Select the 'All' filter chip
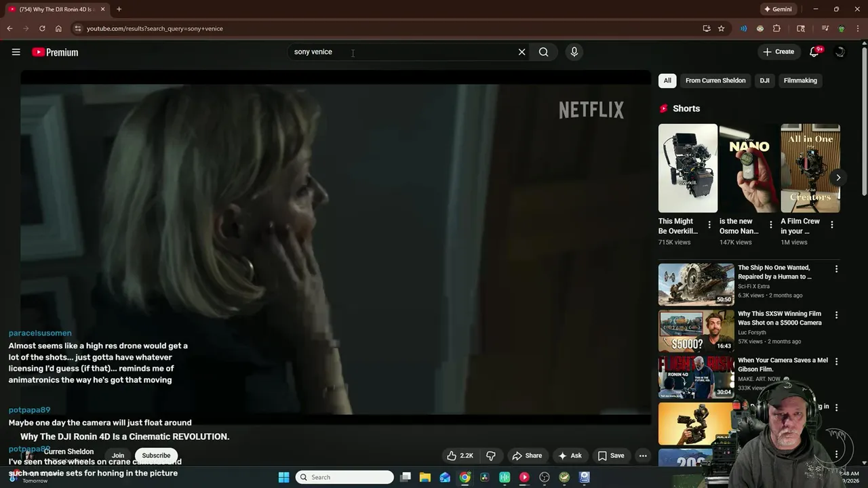 tap(667, 81)
